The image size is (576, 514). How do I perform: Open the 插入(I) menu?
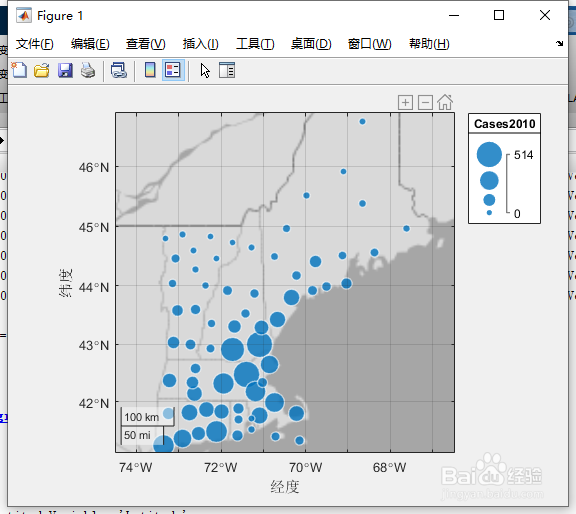201,44
